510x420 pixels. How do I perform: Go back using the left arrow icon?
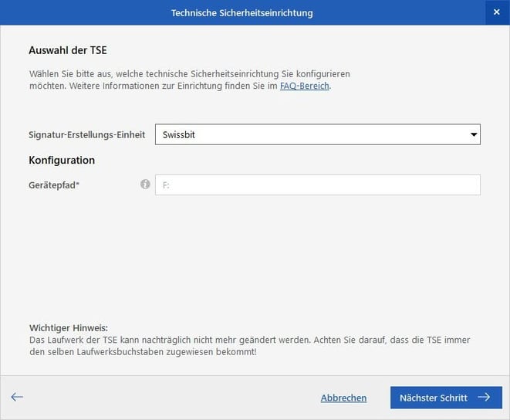point(17,397)
